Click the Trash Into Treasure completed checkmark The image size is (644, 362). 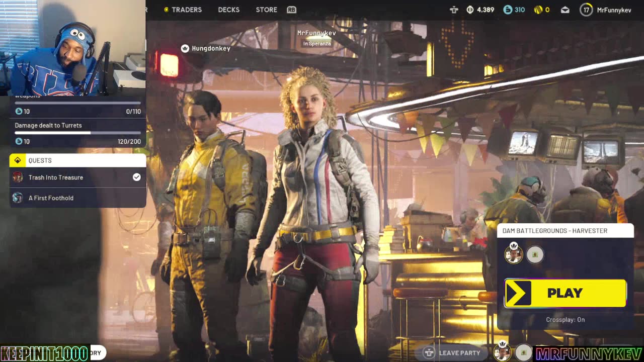136,177
